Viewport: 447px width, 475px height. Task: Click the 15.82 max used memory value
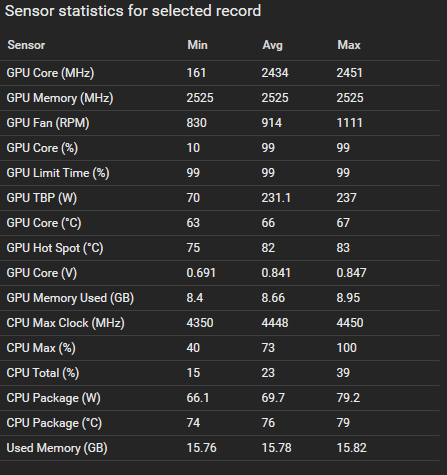click(351, 448)
